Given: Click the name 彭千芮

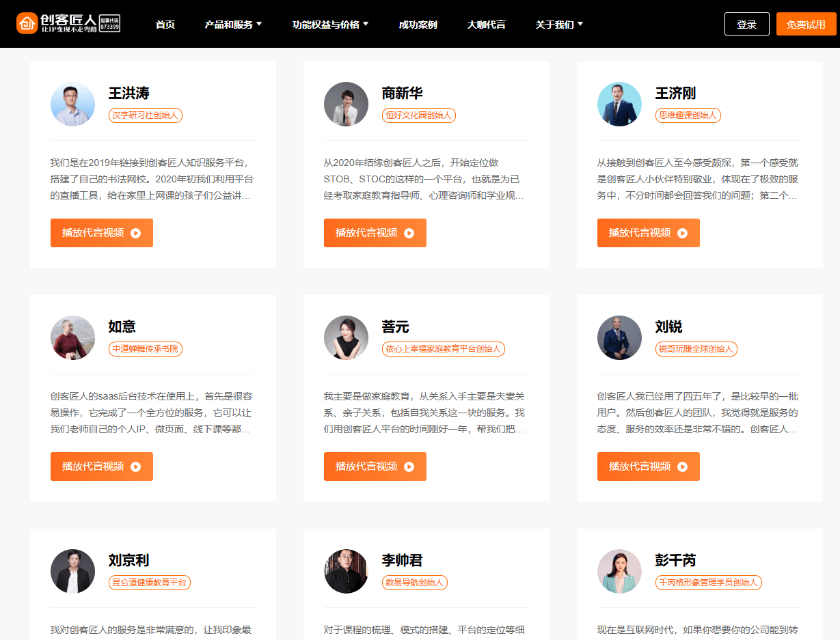Looking at the screenshot, I should (675, 561).
